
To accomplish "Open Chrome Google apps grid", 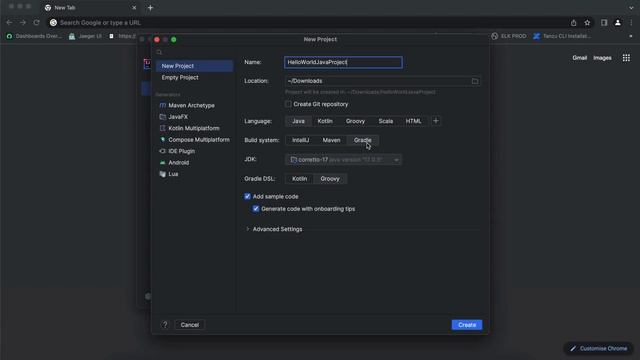I will point(626,58).
